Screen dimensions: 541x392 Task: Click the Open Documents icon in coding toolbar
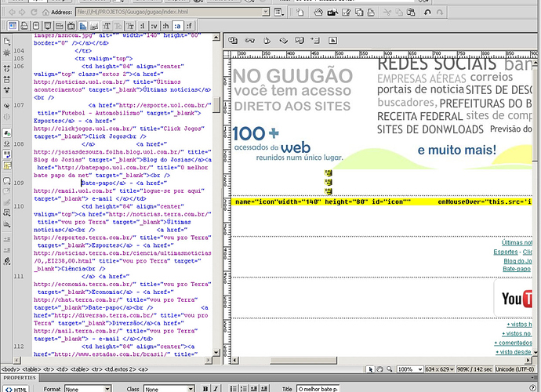(x=6, y=42)
